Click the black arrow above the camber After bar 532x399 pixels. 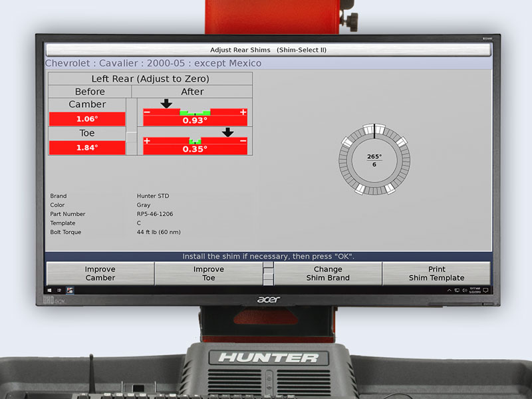pos(166,104)
